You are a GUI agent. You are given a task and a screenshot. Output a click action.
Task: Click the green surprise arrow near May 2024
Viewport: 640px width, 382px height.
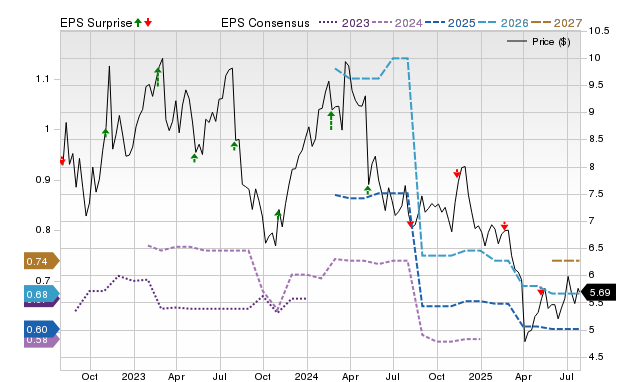coord(368,190)
